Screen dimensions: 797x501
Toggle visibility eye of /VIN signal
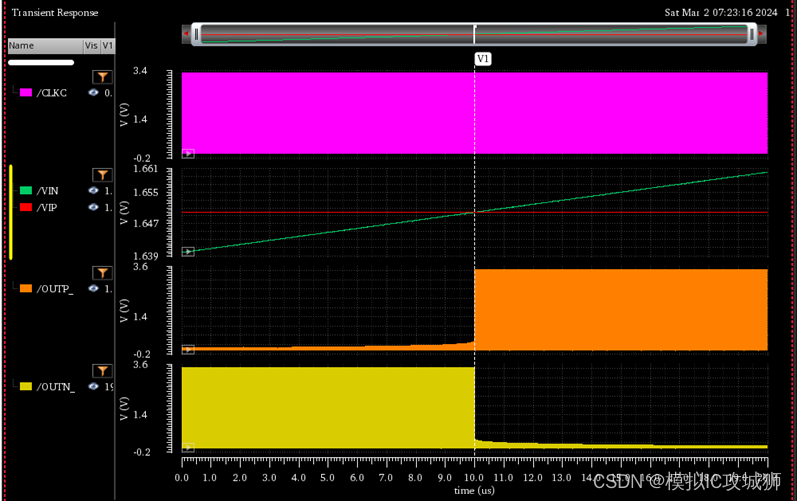point(93,191)
